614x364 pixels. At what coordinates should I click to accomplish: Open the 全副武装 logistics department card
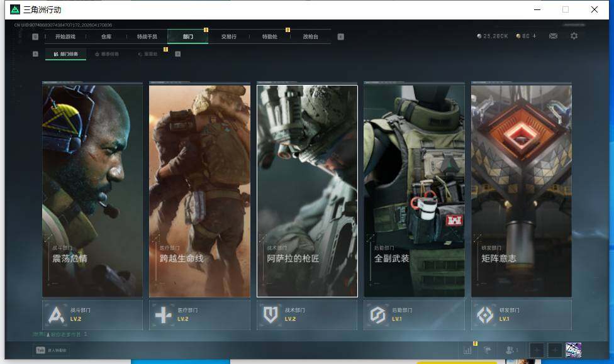click(x=415, y=191)
